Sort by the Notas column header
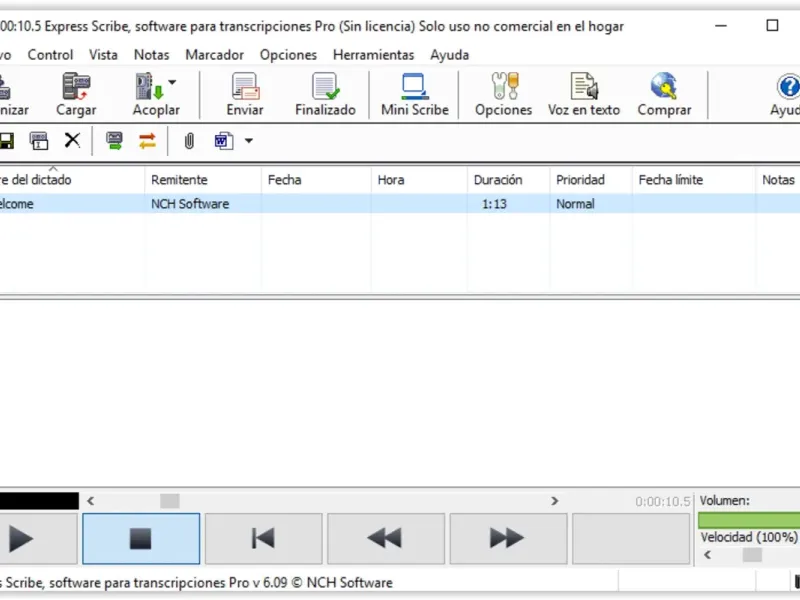 coord(778,180)
